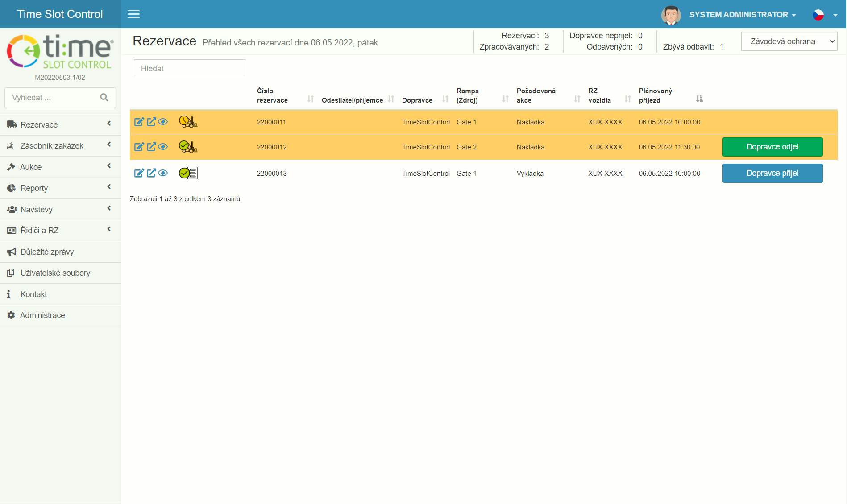
Task: Open reservation 22000013 external link icon
Action: click(151, 173)
